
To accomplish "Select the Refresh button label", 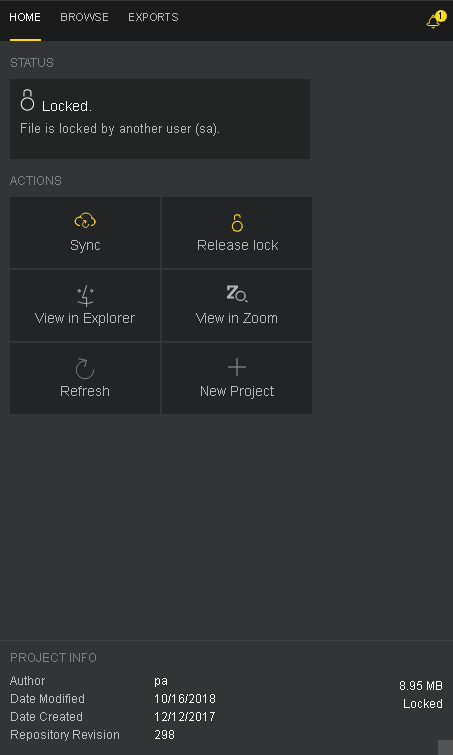I will click(x=85, y=391).
